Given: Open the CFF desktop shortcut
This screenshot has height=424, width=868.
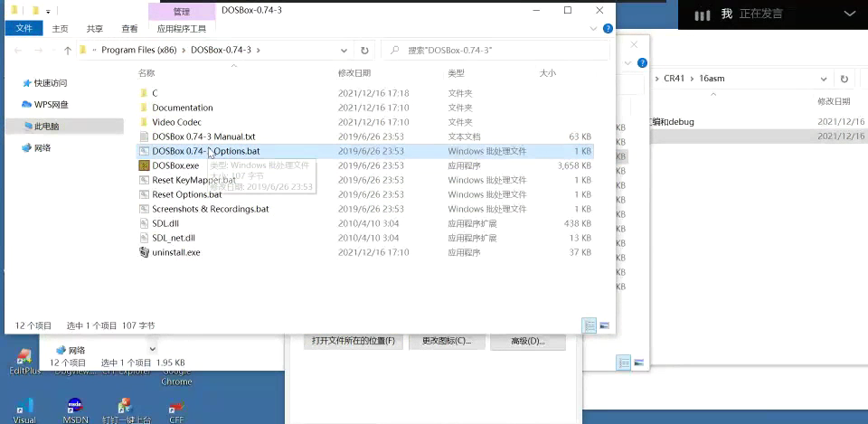Looking at the screenshot, I should click(176, 411).
